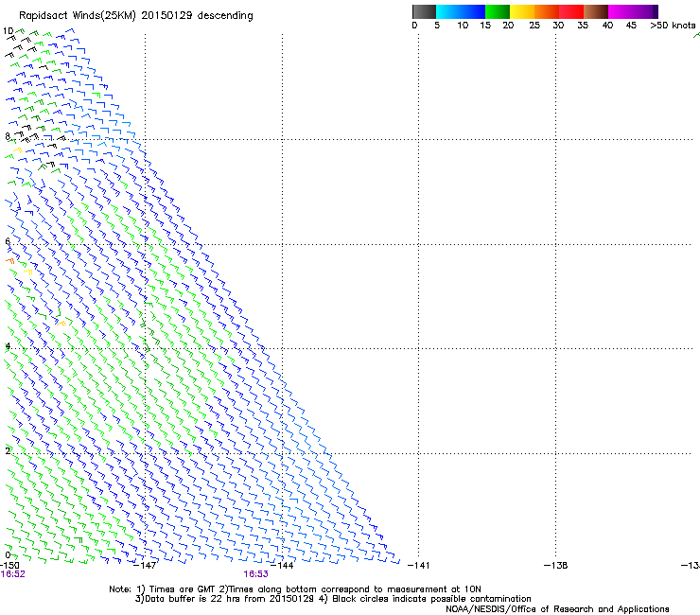Click the 'Data buffer is 22 hrs' footnote line
The image size is (700, 615).
point(333,599)
